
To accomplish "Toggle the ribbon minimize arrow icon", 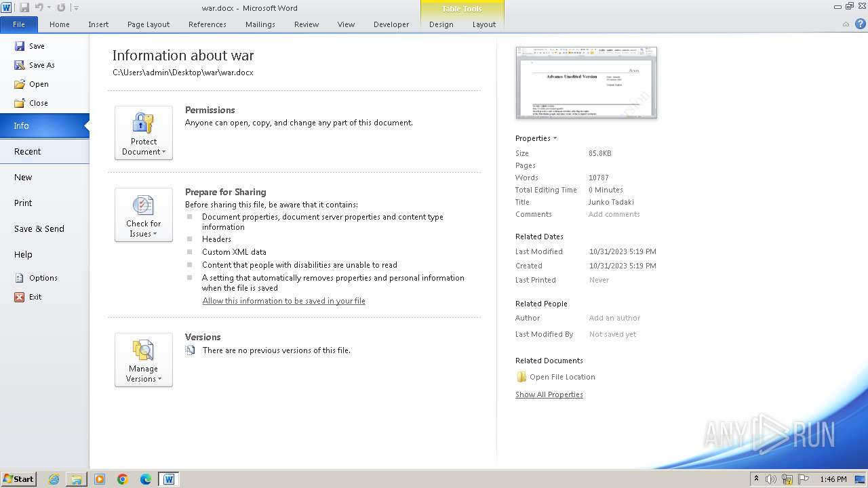I will click(x=846, y=24).
